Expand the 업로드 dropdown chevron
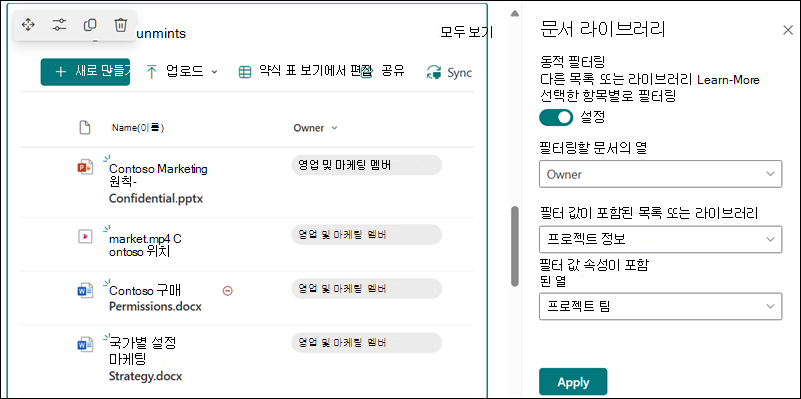The height and width of the screenshot is (399, 801). (x=215, y=72)
